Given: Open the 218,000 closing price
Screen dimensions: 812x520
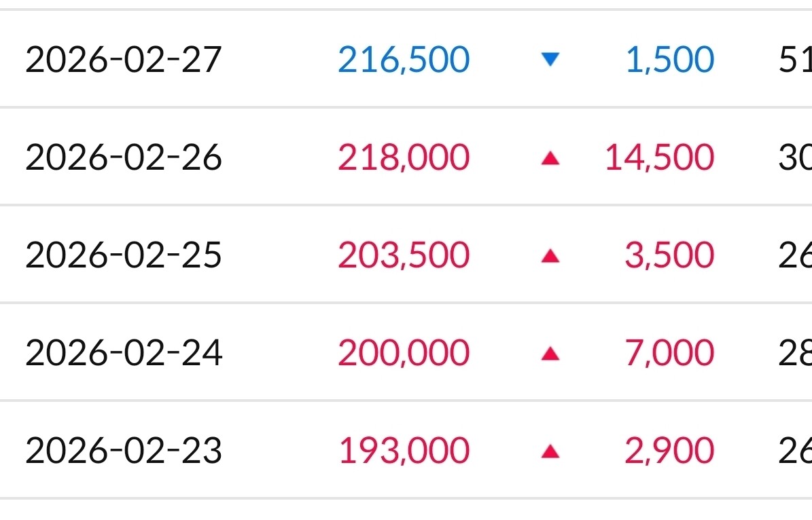Looking at the screenshot, I should (404, 157).
